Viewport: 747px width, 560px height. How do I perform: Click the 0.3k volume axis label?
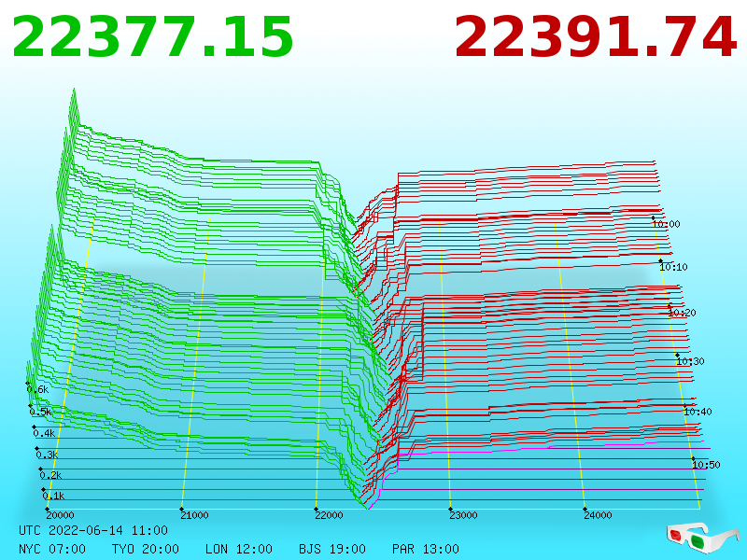[x=48, y=455]
